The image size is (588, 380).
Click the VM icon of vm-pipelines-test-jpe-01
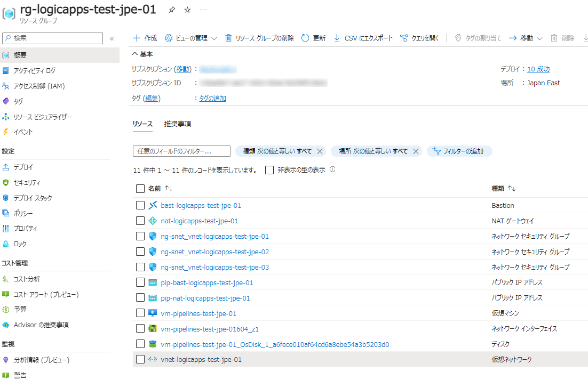[153, 313]
